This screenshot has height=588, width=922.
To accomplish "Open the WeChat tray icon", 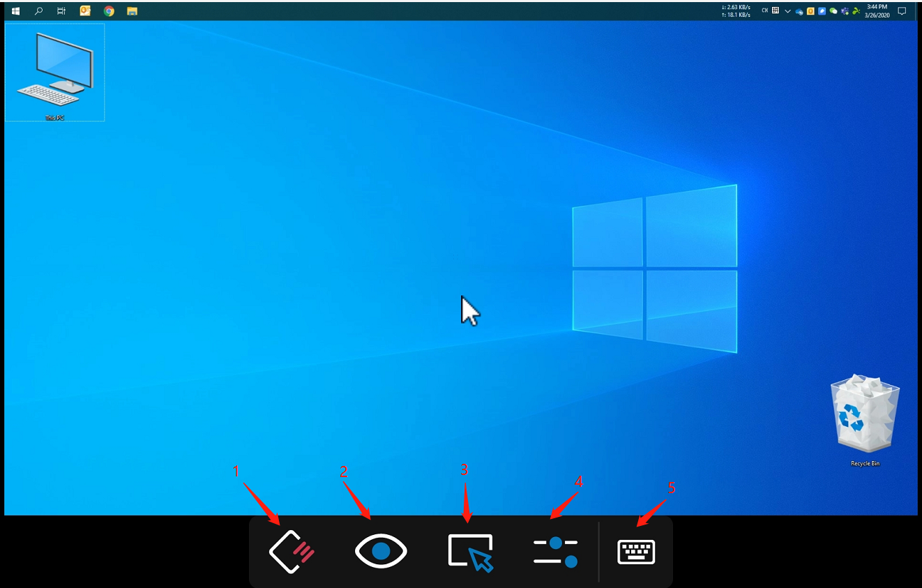I will (x=833, y=11).
